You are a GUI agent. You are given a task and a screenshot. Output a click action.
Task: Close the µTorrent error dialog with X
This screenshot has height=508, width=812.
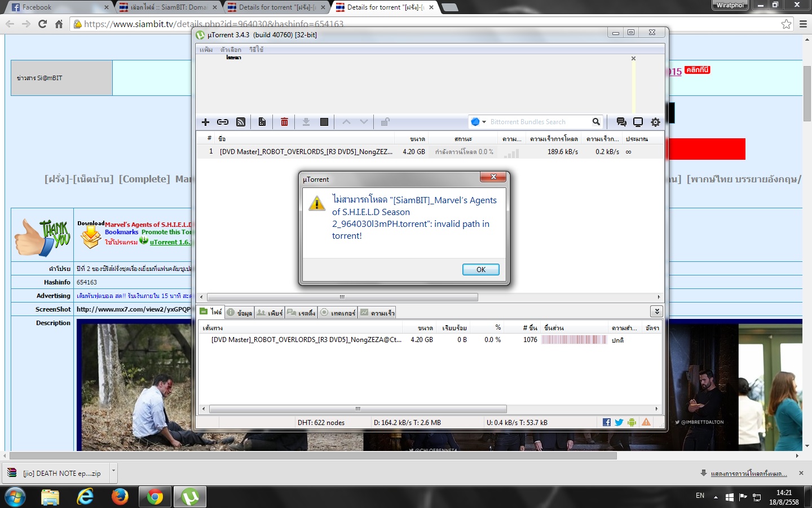pos(493,177)
